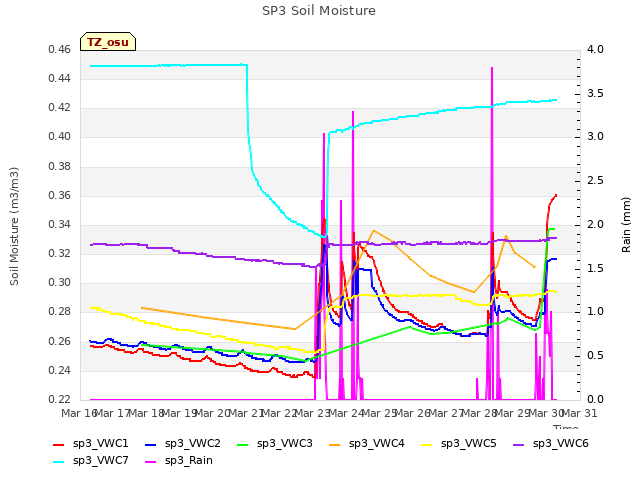The image size is (640, 480).
Task: Click the 3.5 right axis value
Action: [x=595, y=93]
